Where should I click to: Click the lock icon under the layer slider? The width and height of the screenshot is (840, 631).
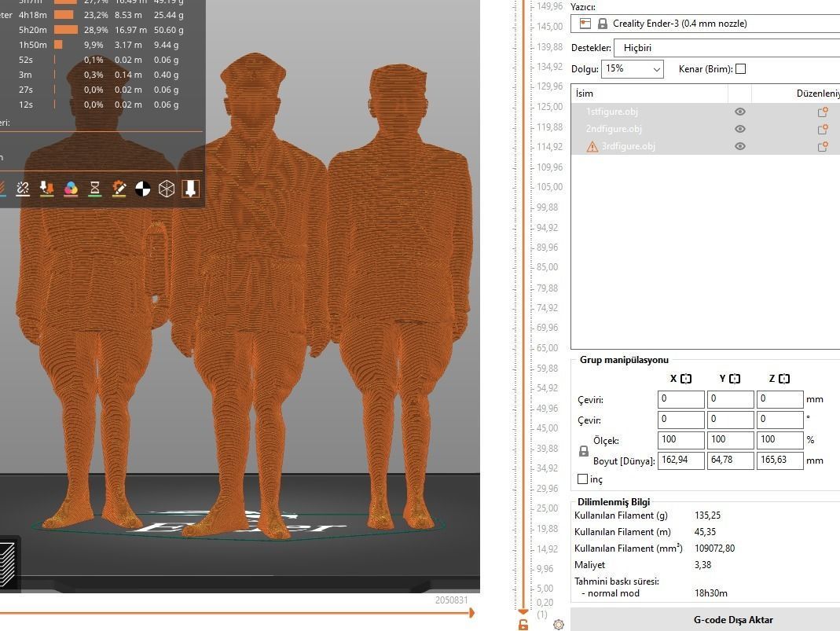523,625
